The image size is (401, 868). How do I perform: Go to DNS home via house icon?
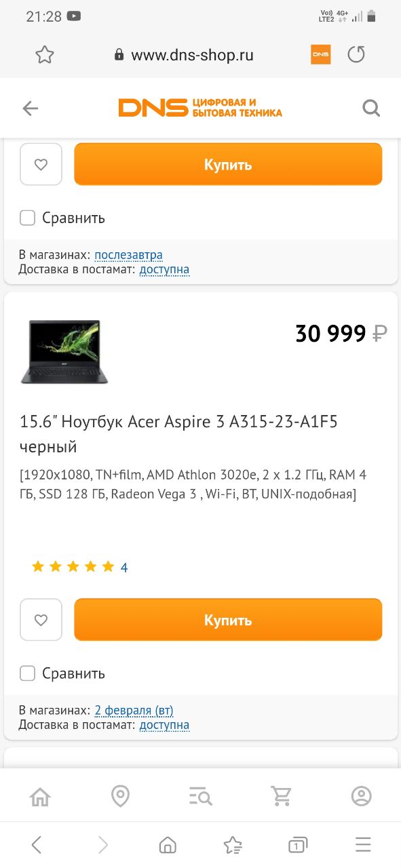click(x=40, y=795)
